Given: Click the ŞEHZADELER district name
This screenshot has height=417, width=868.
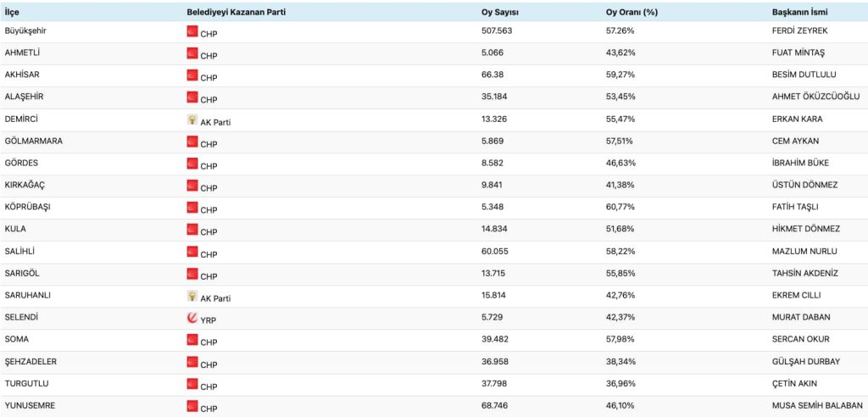Looking at the screenshot, I should tap(31, 361).
